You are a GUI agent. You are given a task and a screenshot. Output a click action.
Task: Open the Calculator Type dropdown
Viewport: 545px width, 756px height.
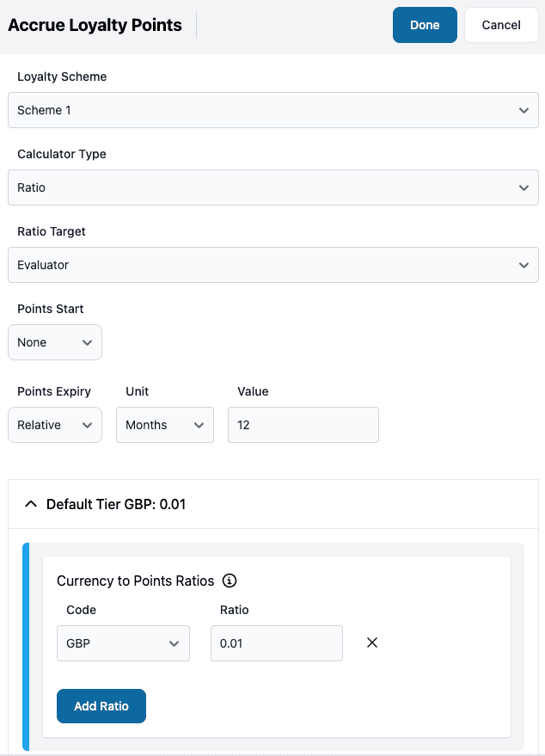click(272, 187)
